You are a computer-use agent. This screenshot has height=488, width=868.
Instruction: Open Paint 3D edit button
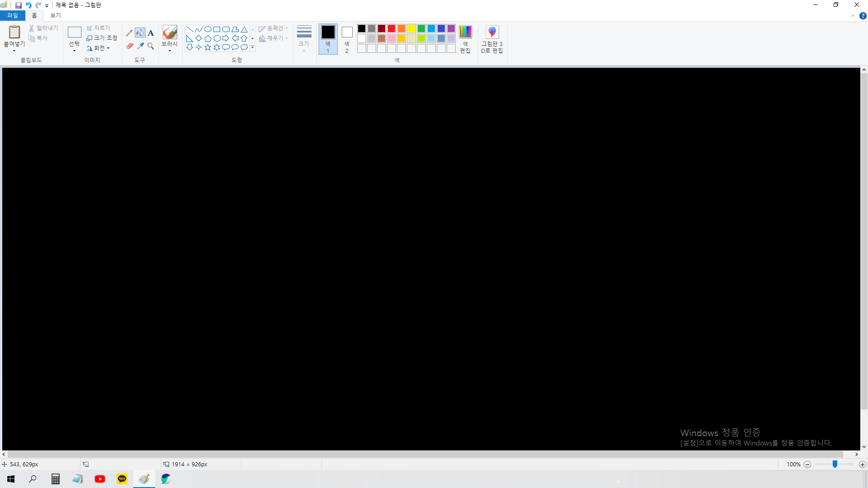pyautogui.click(x=492, y=39)
